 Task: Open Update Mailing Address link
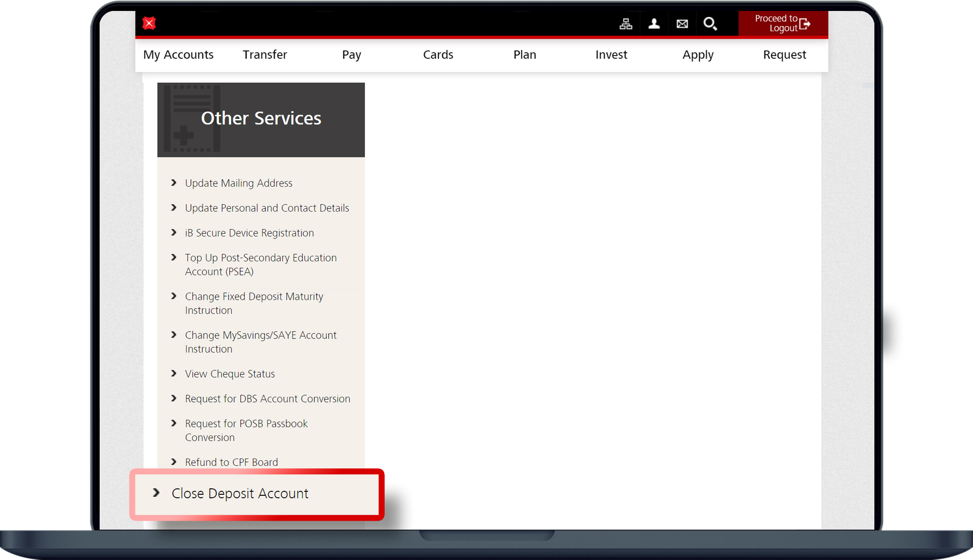pyautogui.click(x=239, y=183)
